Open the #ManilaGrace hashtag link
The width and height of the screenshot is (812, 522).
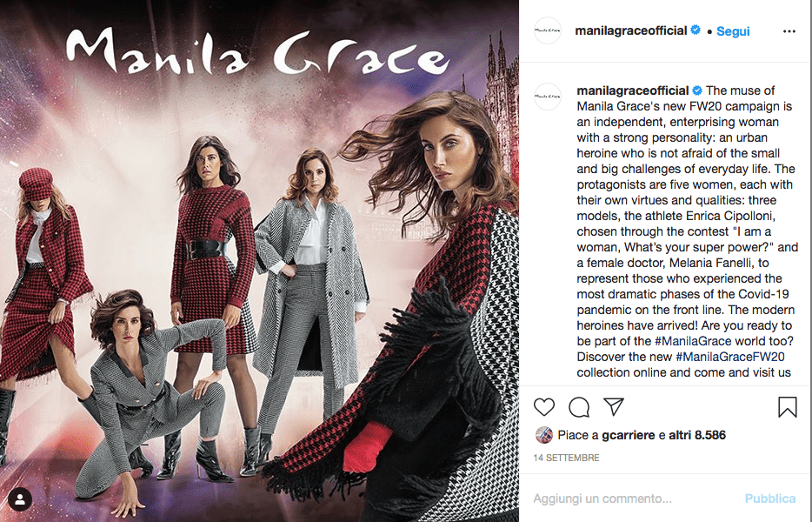click(x=693, y=341)
